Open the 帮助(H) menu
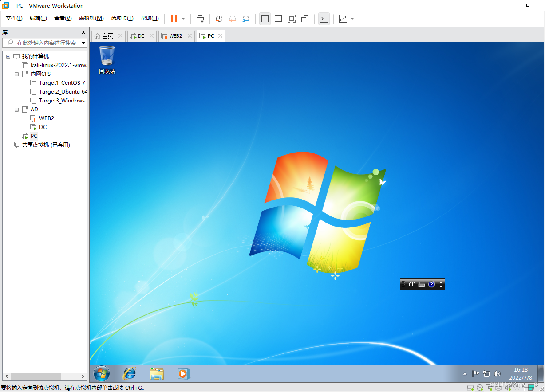This screenshot has height=392, width=545. point(150,18)
